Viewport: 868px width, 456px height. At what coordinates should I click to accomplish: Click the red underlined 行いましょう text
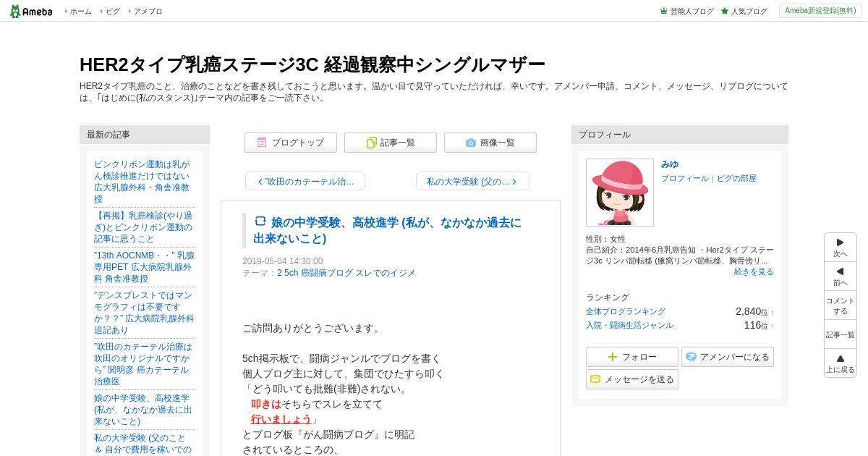coord(281,419)
